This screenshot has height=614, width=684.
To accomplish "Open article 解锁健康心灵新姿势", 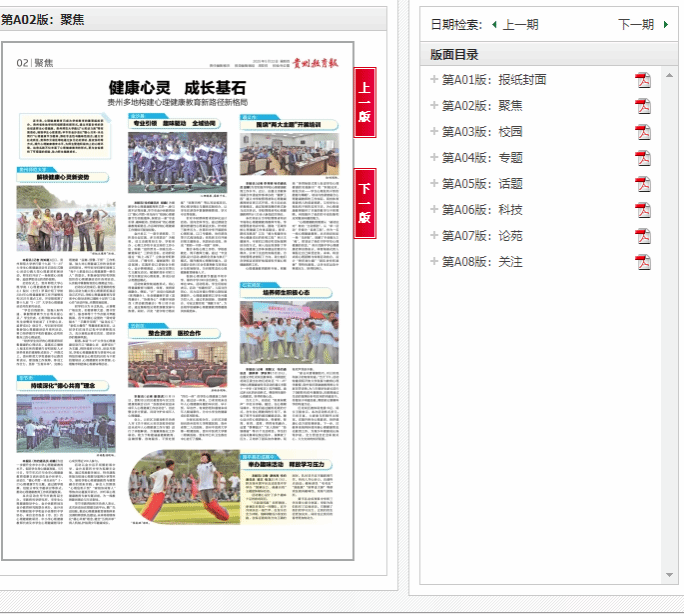I will pyautogui.click(x=63, y=177).
